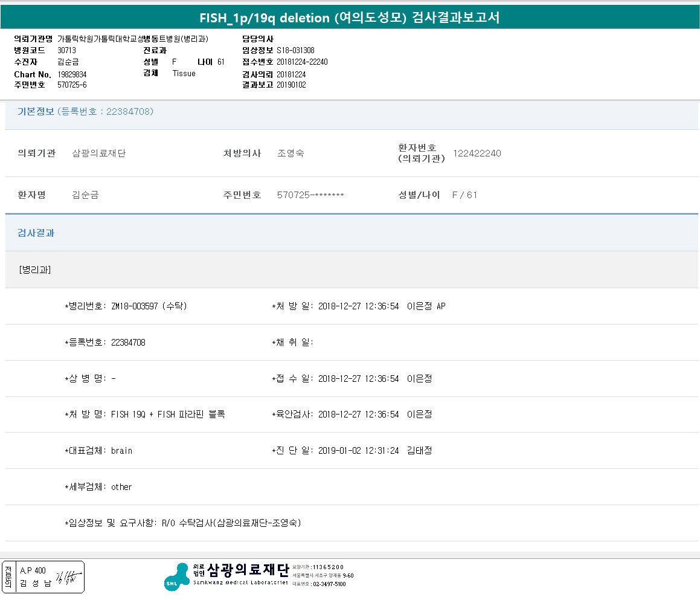This screenshot has width=700, height=600.
Task: Click the representative specimen value brain
Action: tap(121, 451)
